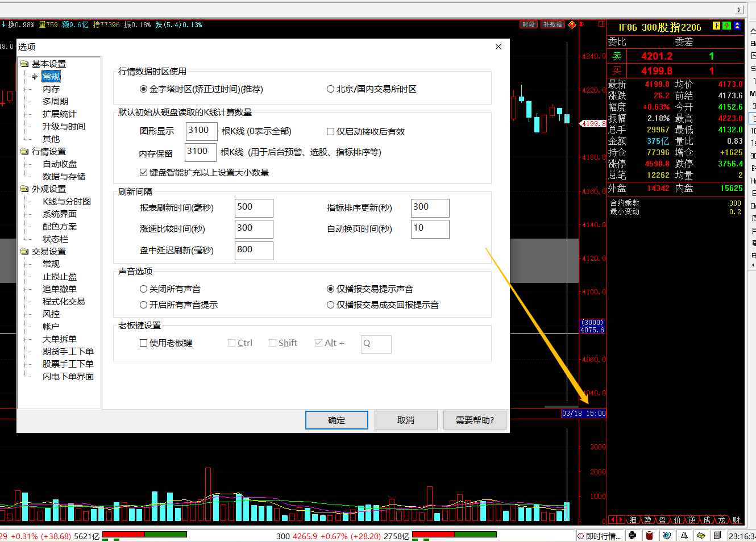756x542 pixels.
Task: Switch to the 细 tab
Action: coord(633,520)
